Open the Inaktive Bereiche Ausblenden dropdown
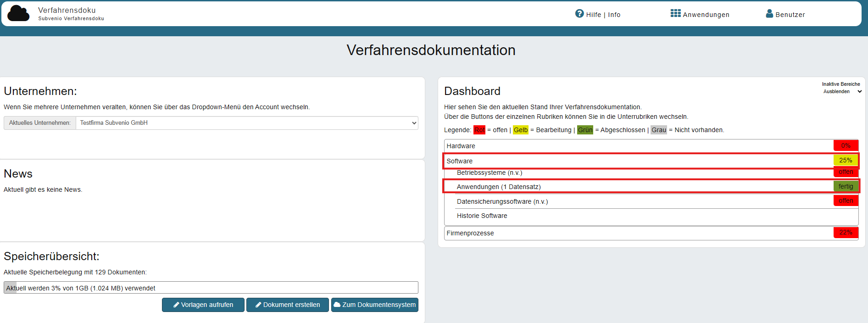The width and height of the screenshot is (868, 323). click(x=842, y=91)
